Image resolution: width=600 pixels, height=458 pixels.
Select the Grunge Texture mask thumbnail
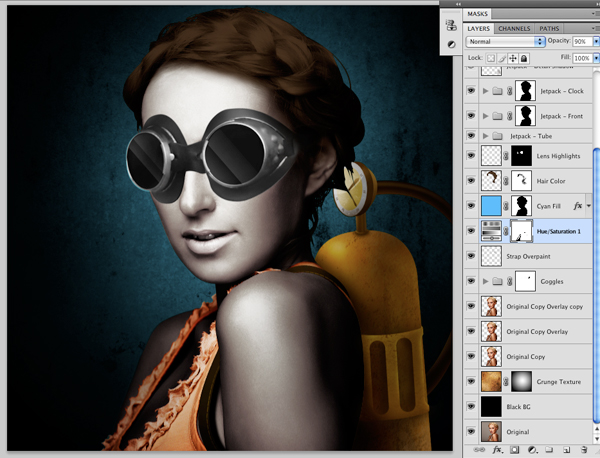[521, 381]
